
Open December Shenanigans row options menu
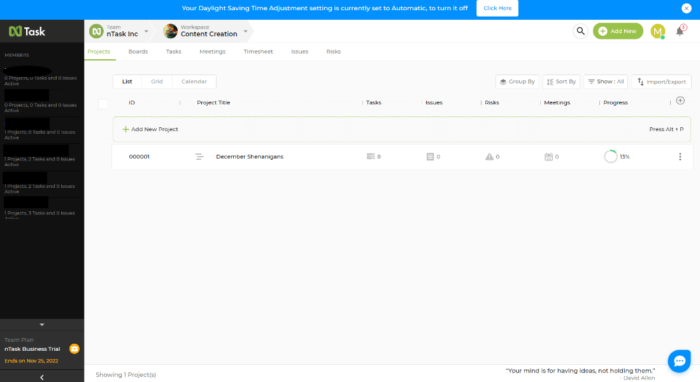tap(680, 157)
